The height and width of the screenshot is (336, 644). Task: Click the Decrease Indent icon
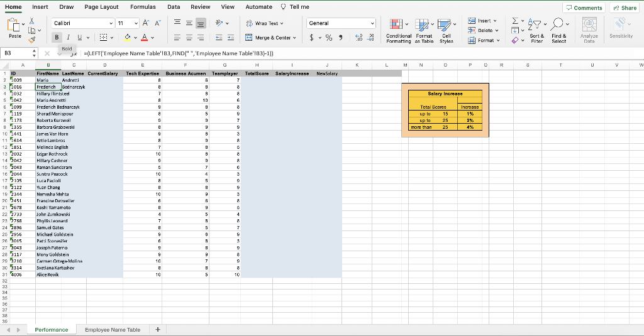click(219, 37)
